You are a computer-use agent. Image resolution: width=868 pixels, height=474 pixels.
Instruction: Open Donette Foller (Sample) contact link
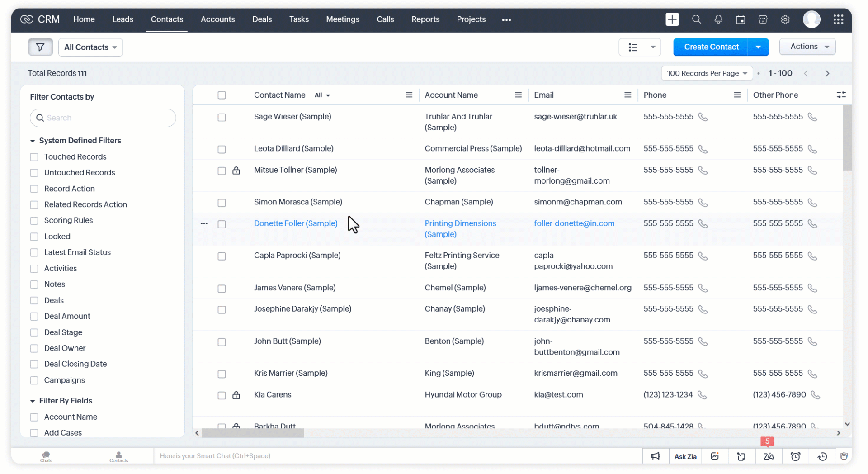coord(296,223)
